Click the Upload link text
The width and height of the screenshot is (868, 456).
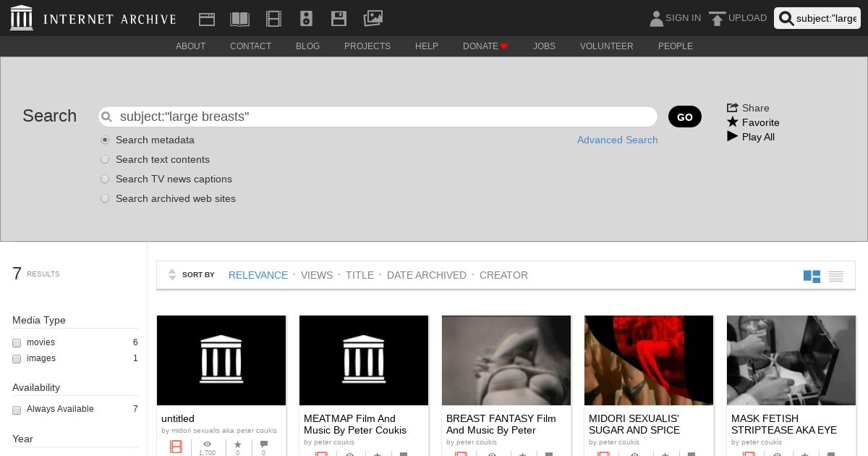pyautogui.click(x=747, y=18)
